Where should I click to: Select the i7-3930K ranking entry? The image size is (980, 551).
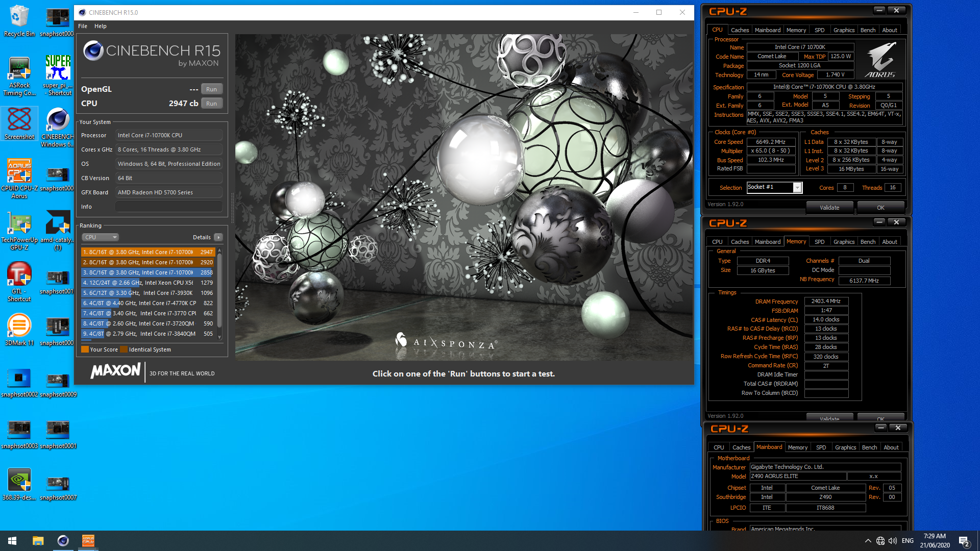click(148, 293)
